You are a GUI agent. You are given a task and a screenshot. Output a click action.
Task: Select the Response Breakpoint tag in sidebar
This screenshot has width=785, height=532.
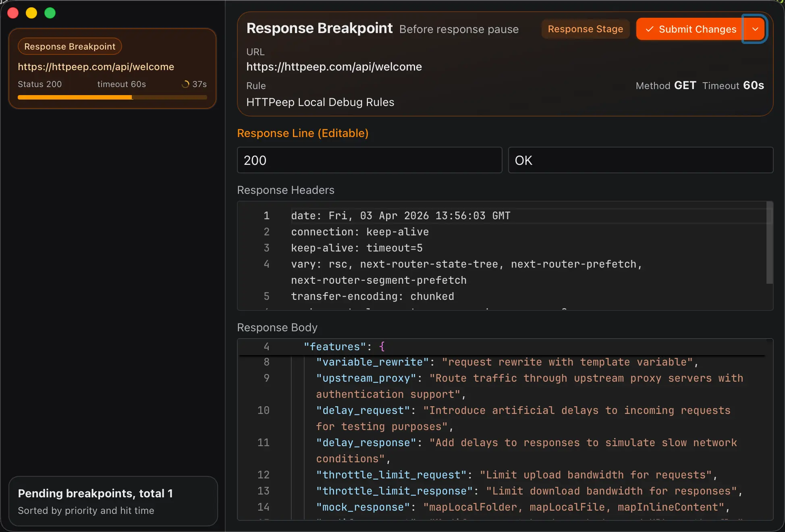[x=70, y=46]
